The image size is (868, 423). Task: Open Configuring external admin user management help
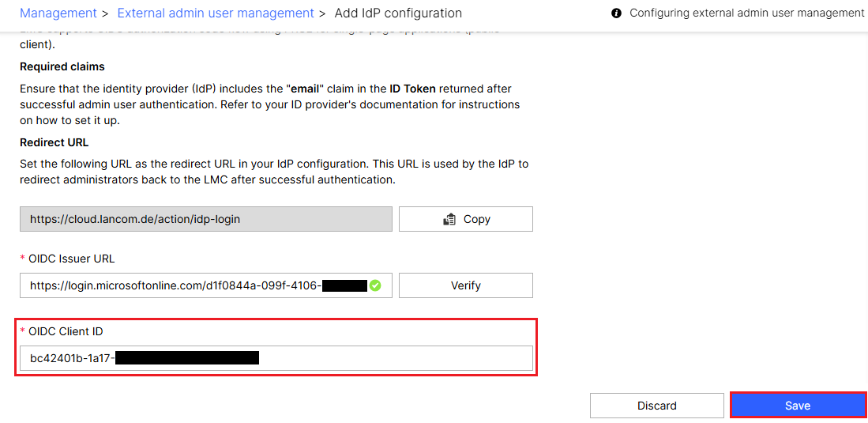[746, 13]
